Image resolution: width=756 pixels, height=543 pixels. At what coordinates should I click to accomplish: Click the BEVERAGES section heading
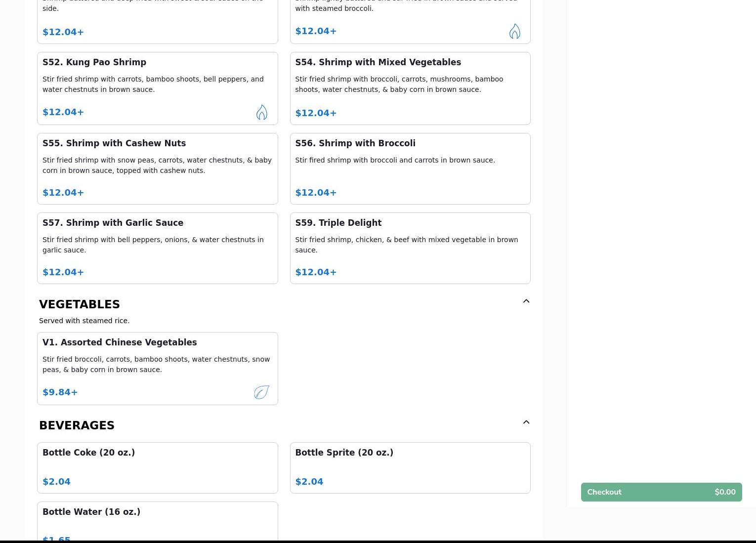77,425
